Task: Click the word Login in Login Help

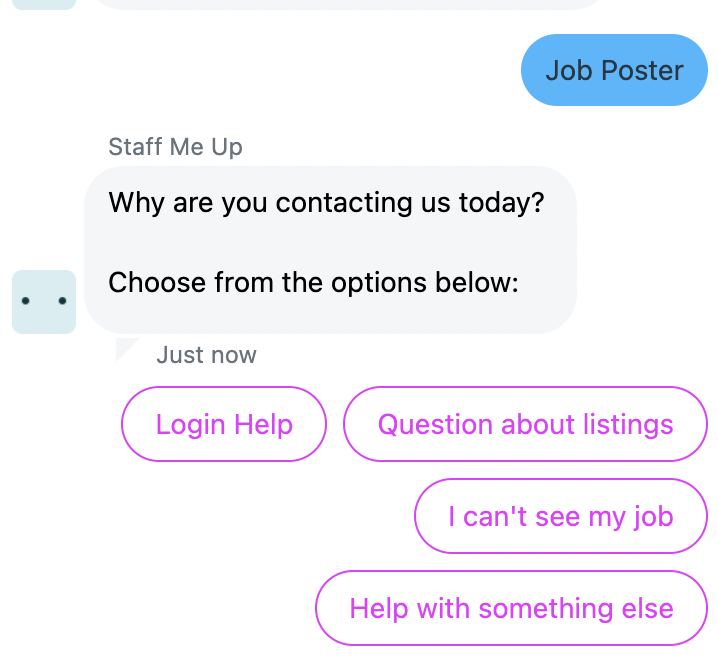Action: coord(190,426)
